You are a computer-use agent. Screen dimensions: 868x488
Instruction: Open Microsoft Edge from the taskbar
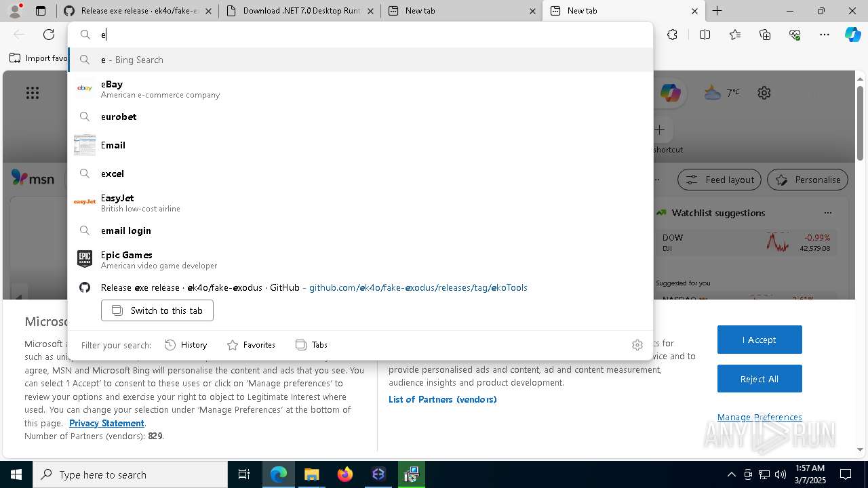[x=279, y=474]
